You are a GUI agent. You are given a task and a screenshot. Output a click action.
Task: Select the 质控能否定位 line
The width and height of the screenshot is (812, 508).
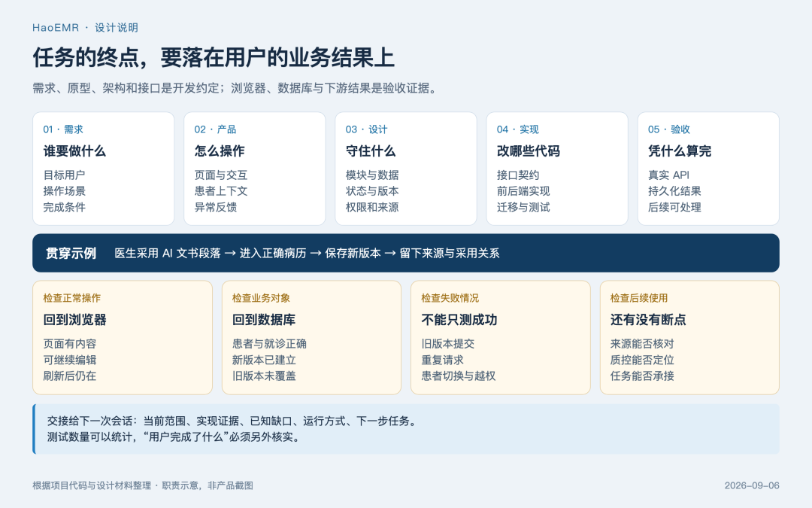(642, 360)
